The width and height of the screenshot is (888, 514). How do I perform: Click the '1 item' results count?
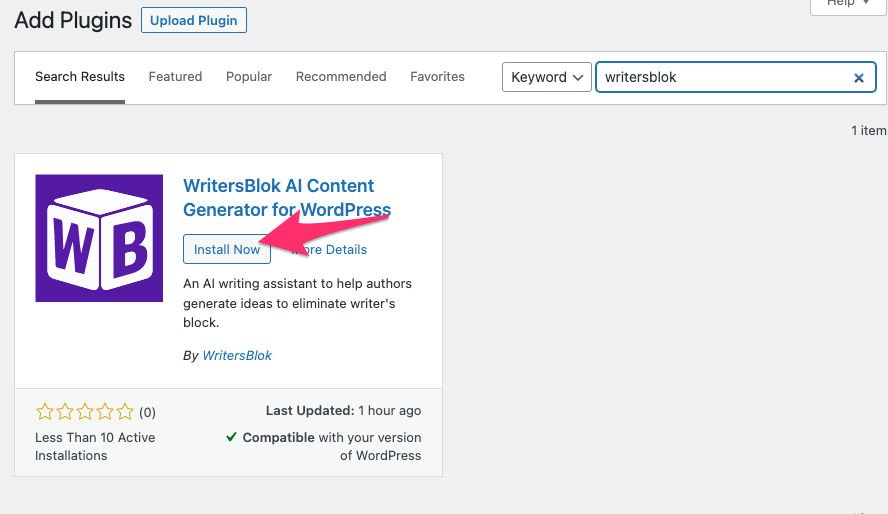[868, 131]
